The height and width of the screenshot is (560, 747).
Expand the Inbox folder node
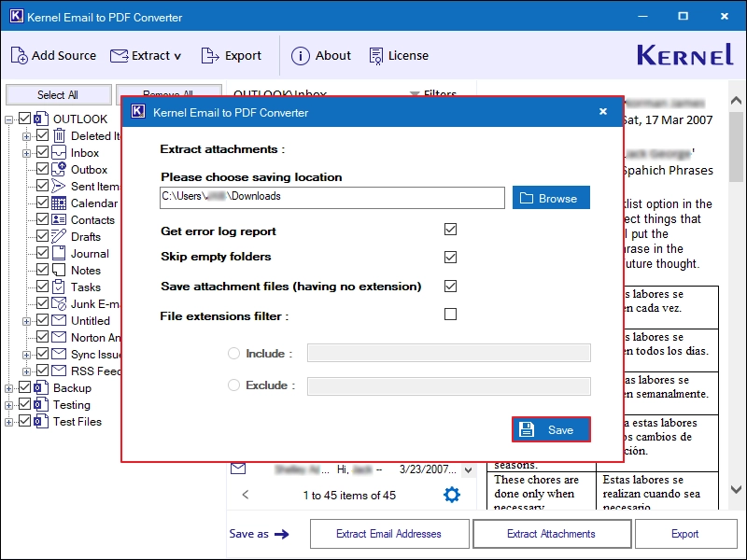pos(27,153)
